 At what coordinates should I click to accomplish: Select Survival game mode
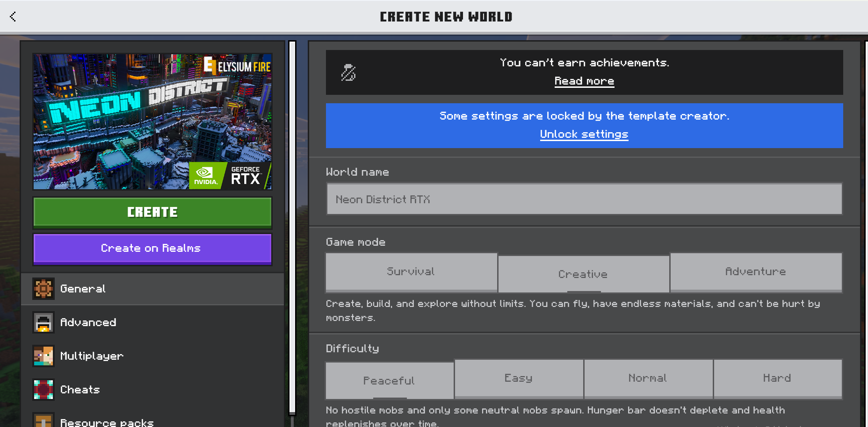pyautogui.click(x=411, y=272)
